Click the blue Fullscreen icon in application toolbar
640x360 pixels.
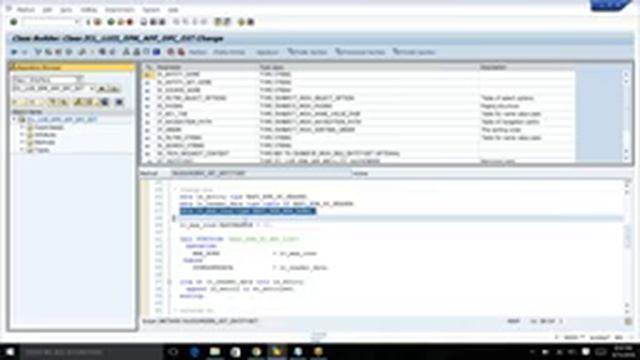tap(156, 52)
